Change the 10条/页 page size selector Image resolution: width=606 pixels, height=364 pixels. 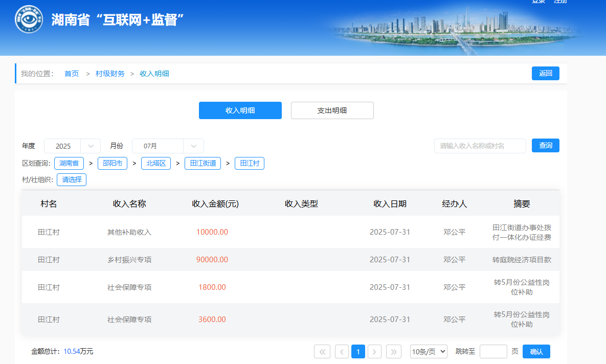pos(429,352)
